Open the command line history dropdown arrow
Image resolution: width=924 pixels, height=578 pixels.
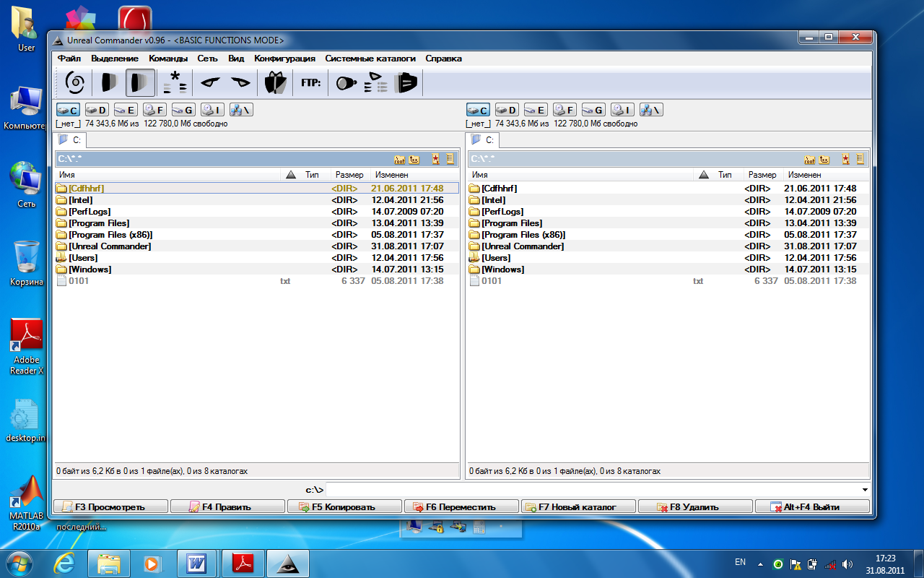pos(865,490)
